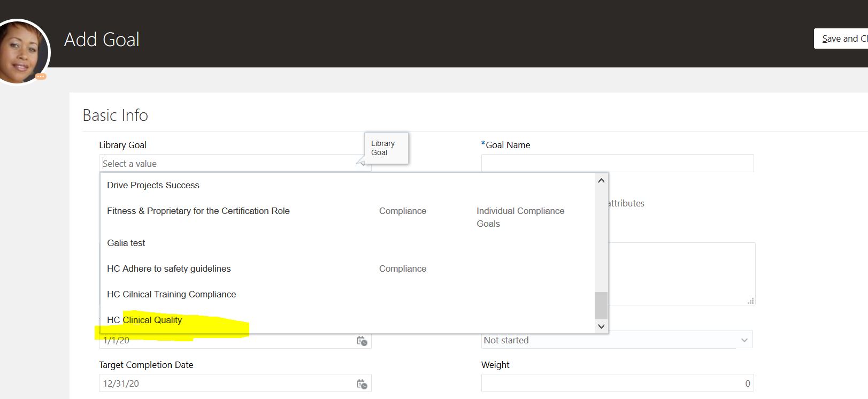This screenshot has width=868, height=399.
Task: Click the description text area resize handle
Action: tap(750, 301)
